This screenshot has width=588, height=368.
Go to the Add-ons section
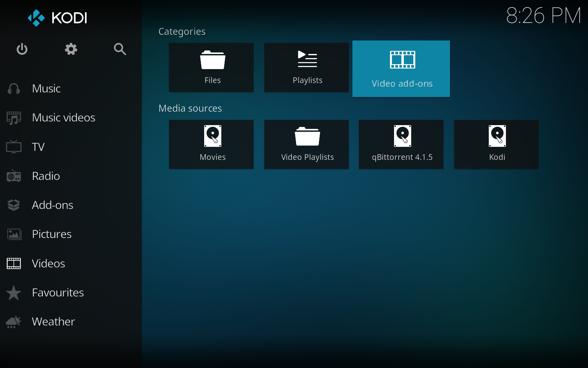click(52, 205)
